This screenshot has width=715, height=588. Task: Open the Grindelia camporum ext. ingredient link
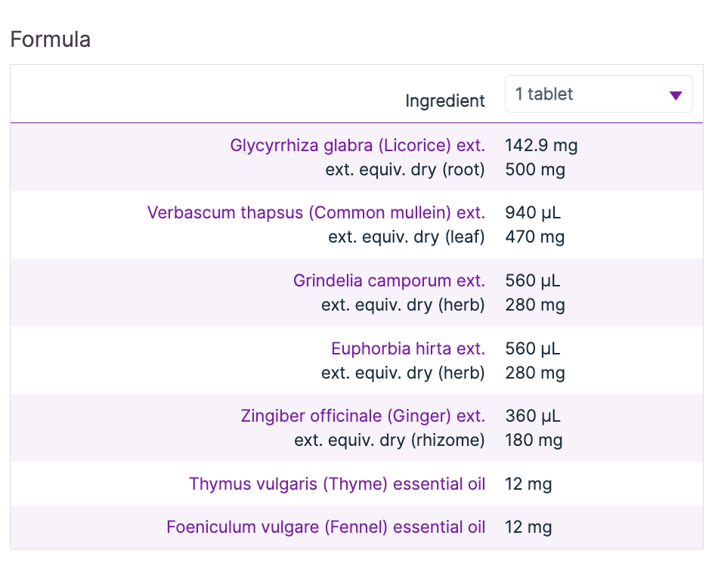point(388,280)
